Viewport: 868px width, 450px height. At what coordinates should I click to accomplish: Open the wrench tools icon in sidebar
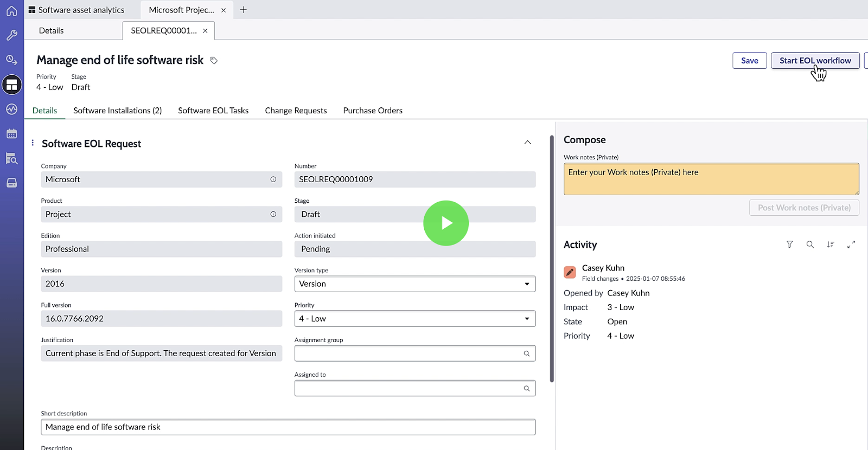[11, 35]
